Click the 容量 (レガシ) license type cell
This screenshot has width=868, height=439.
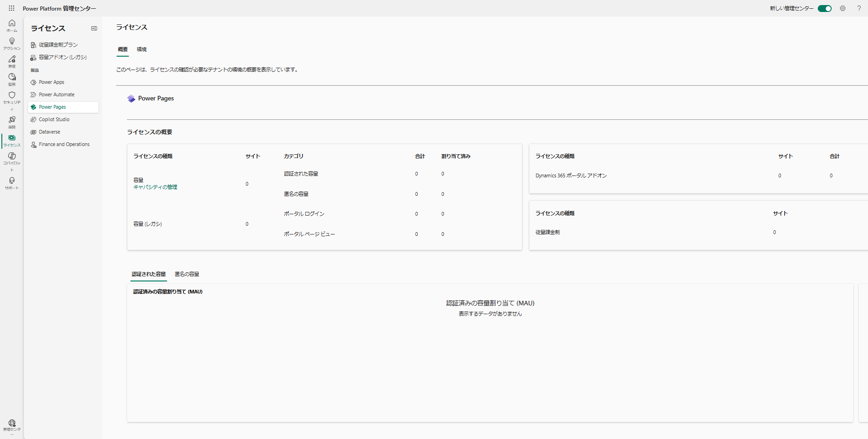coord(147,224)
